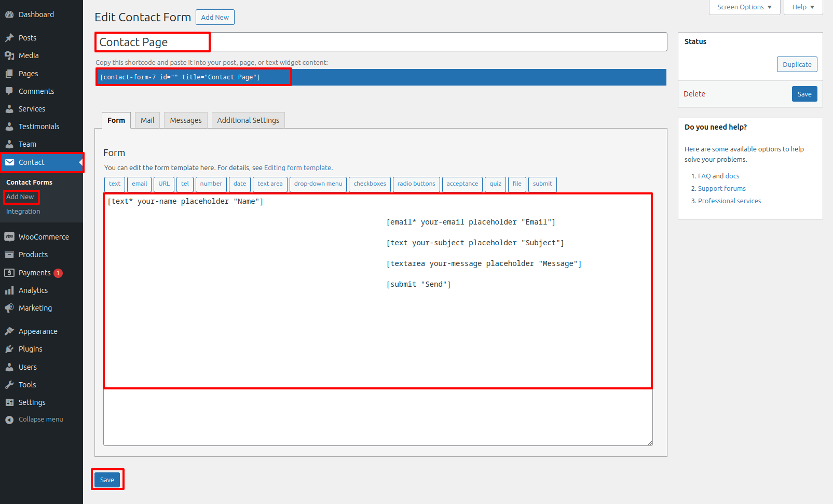This screenshot has height=504, width=833.
Task: Insert a radio buttons form tag
Action: coord(416,184)
